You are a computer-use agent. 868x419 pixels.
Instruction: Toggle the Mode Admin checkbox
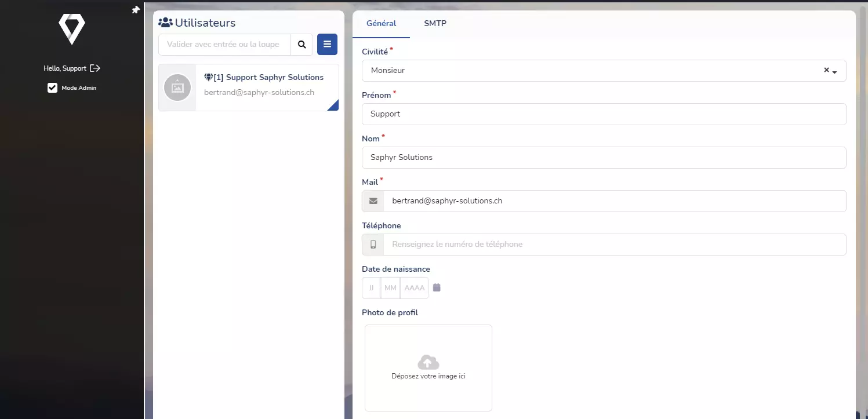click(53, 88)
